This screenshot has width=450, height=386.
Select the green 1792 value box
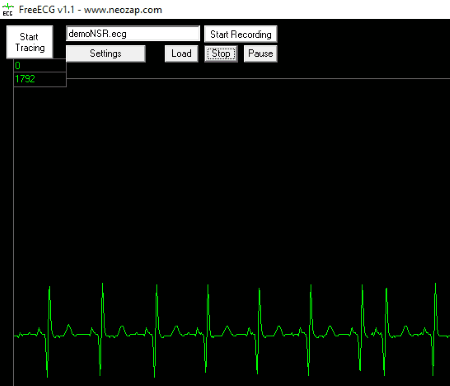(40, 79)
